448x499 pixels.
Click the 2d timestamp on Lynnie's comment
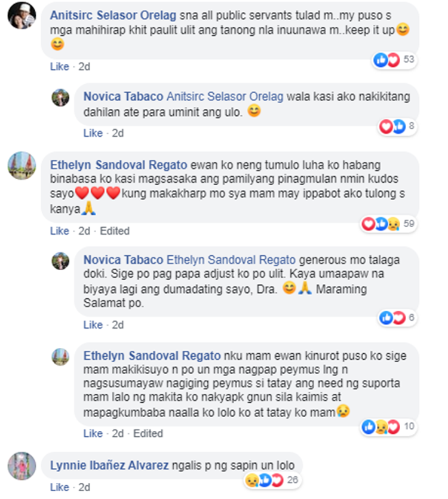pyautogui.click(x=84, y=487)
